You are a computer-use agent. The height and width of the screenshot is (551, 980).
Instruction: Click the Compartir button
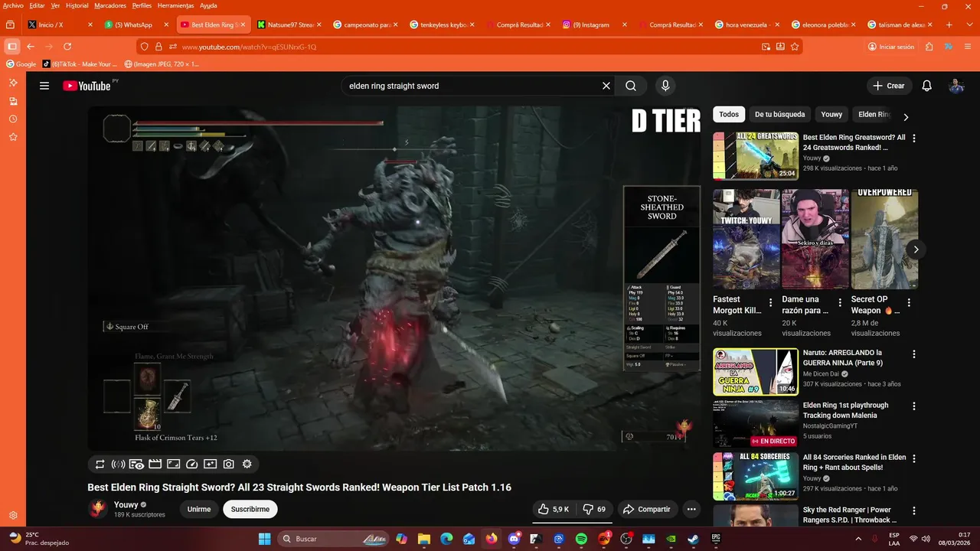647,509
